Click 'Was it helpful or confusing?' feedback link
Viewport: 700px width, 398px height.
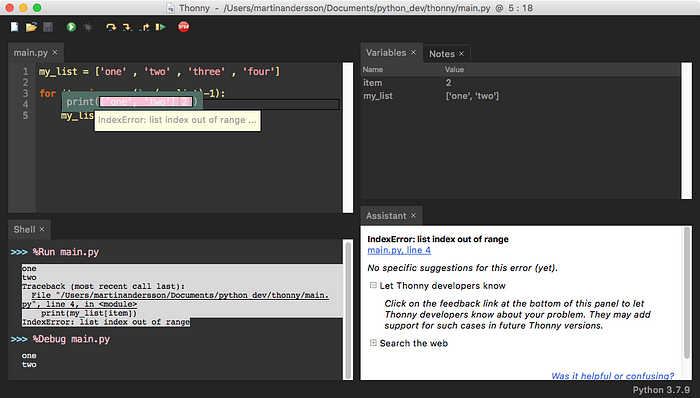pos(612,376)
